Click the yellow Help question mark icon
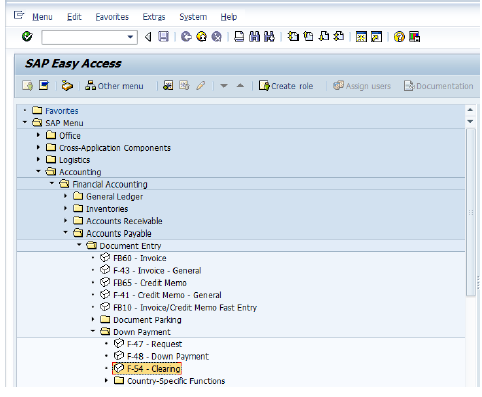The width and height of the screenshot is (482, 397). 399,37
